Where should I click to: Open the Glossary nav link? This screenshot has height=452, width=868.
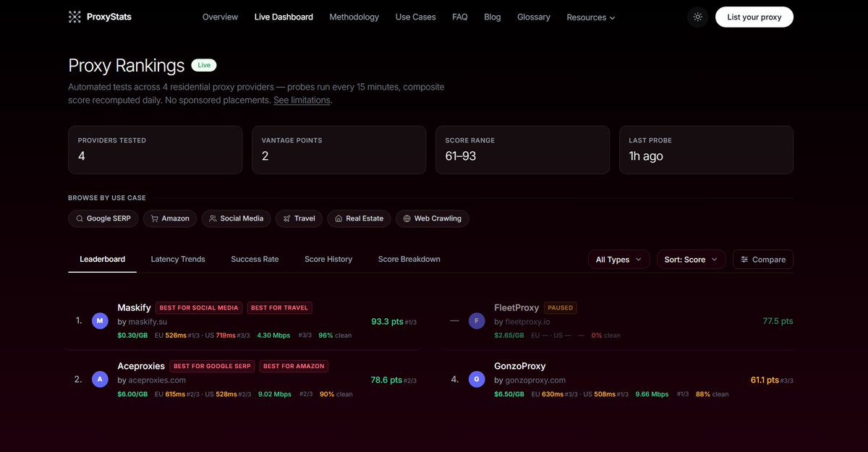pos(534,17)
